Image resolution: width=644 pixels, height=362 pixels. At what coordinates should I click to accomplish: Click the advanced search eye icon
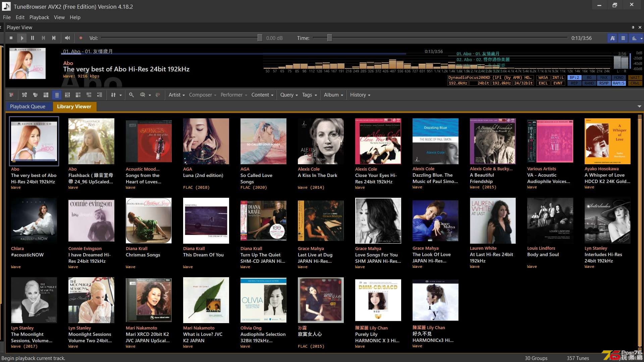143,95
